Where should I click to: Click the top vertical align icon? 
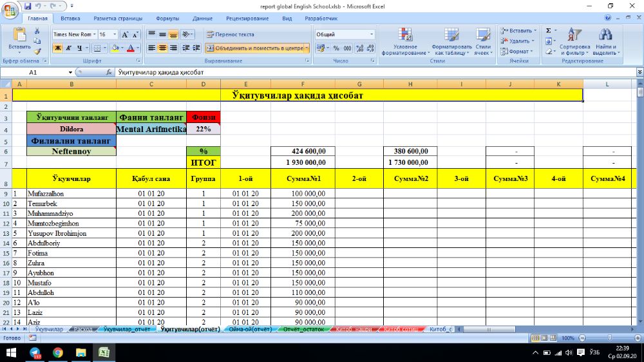pyautogui.click(x=151, y=35)
